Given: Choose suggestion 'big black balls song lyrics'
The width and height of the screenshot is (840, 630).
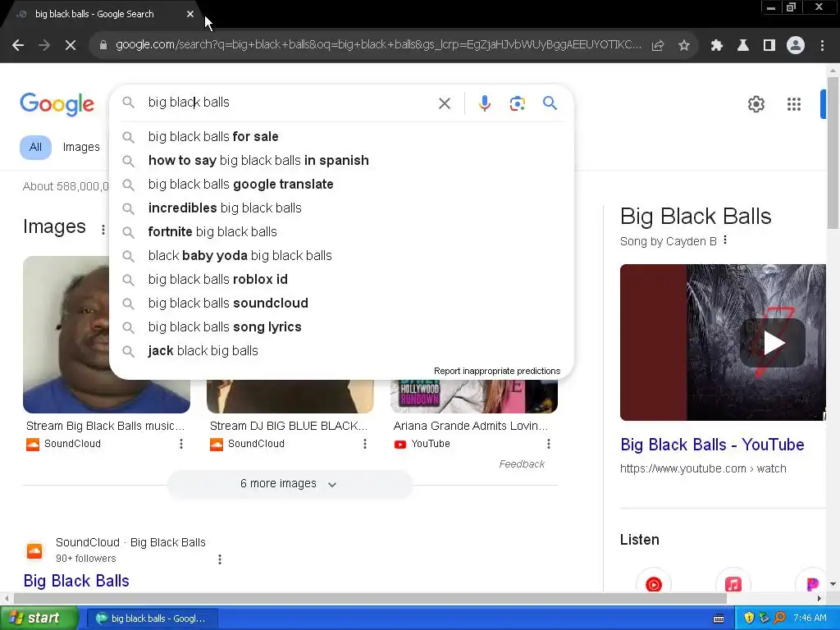Looking at the screenshot, I should click(341, 326).
